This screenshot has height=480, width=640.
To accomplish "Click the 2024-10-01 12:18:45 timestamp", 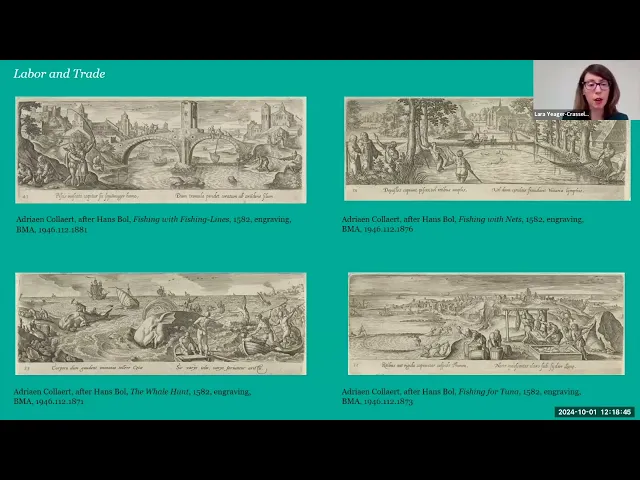I will tap(595, 412).
